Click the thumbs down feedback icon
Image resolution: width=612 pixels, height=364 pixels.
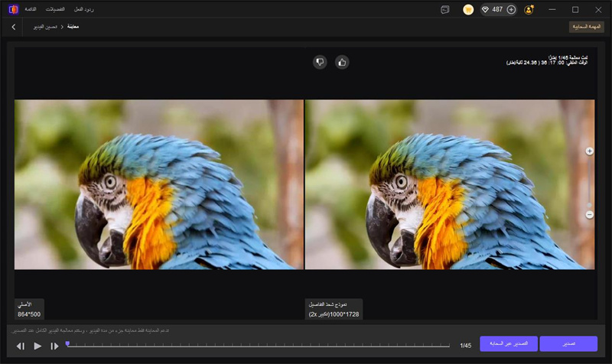click(x=320, y=62)
